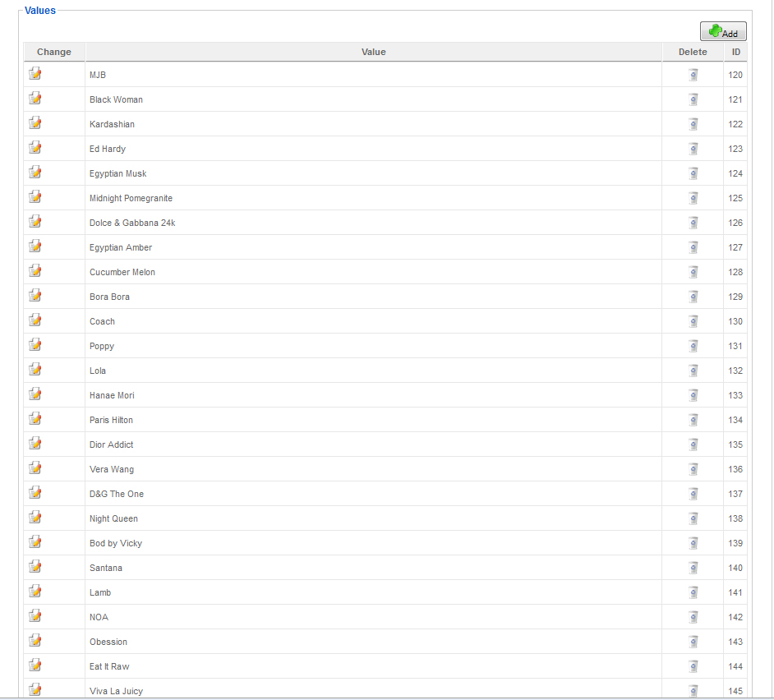This screenshot has width=774, height=700.
Task: Edit the Cucumber Melon value
Action: pos(35,271)
